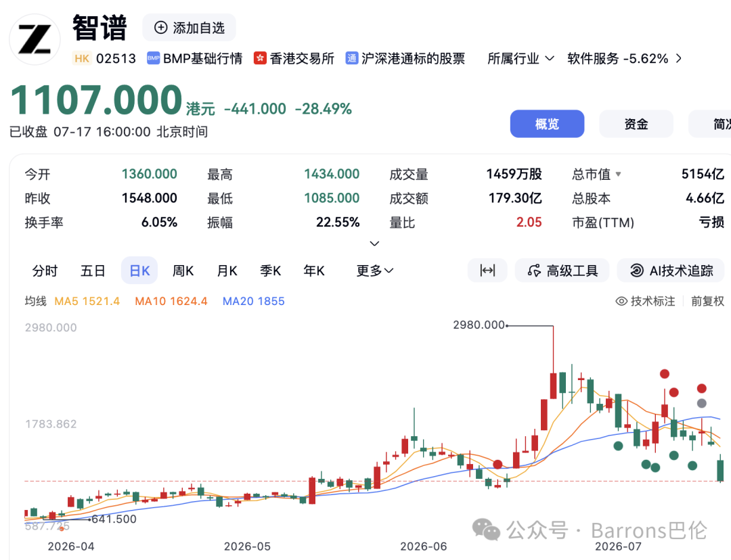The height and width of the screenshot is (560, 731).
Task: Select the 季K chart tab
Action: click(x=270, y=271)
